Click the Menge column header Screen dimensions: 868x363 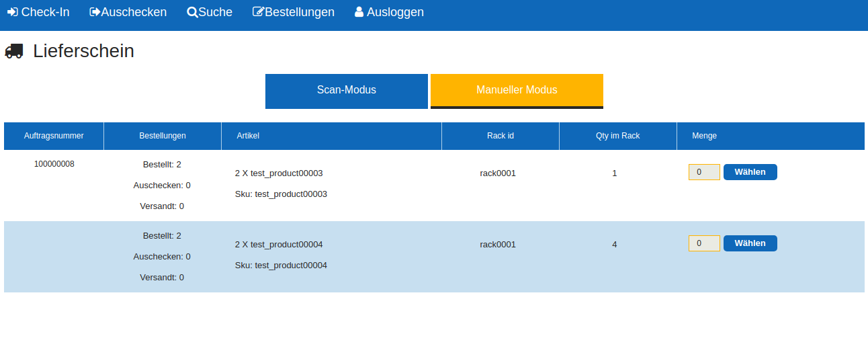click(704, 136)
